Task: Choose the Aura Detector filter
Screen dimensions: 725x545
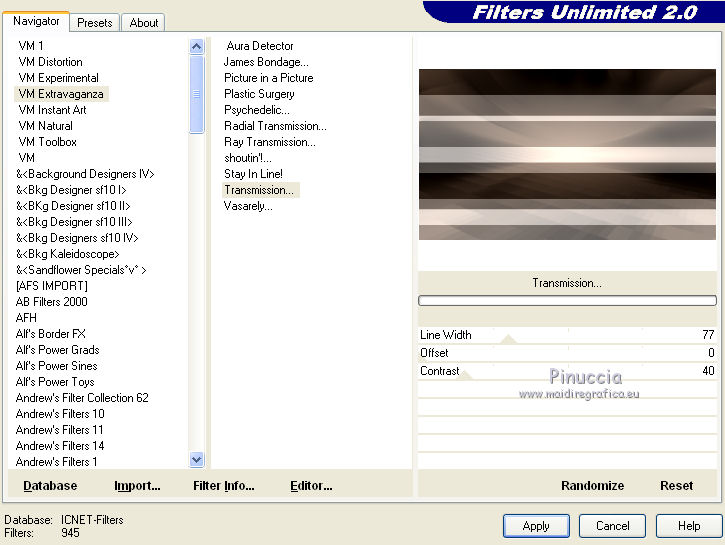Action: pyautogui.click(x=260, y=46)
